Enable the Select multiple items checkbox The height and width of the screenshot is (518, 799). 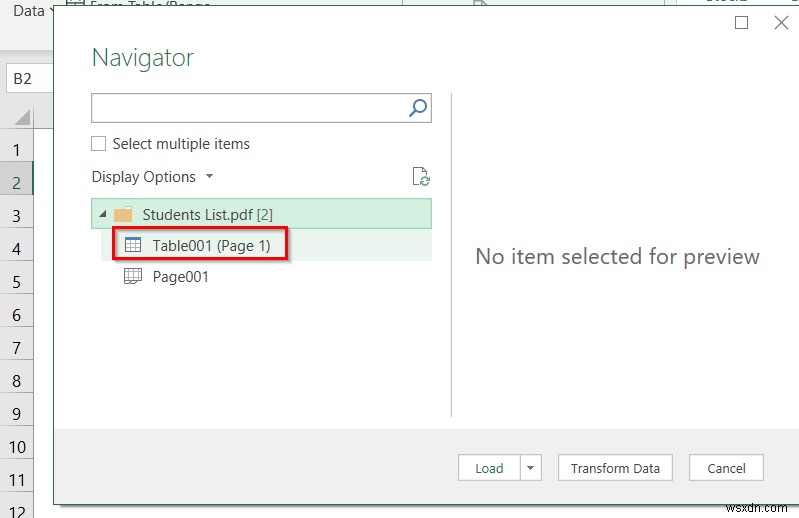click(x=98, y=144)
